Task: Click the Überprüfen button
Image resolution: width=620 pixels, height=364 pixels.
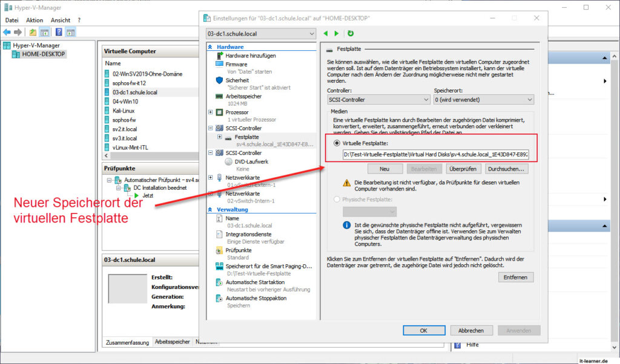Action: click(x=463, y=169)
